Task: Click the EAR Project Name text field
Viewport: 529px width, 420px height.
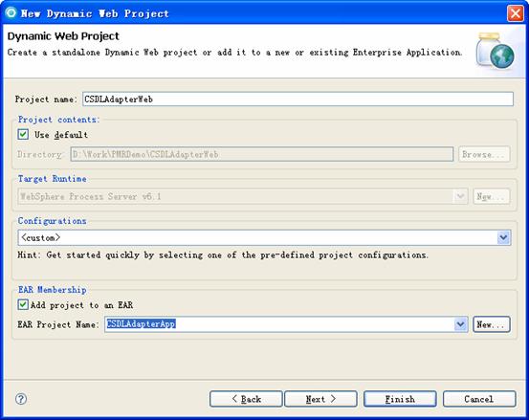Action: pos(279,324)
